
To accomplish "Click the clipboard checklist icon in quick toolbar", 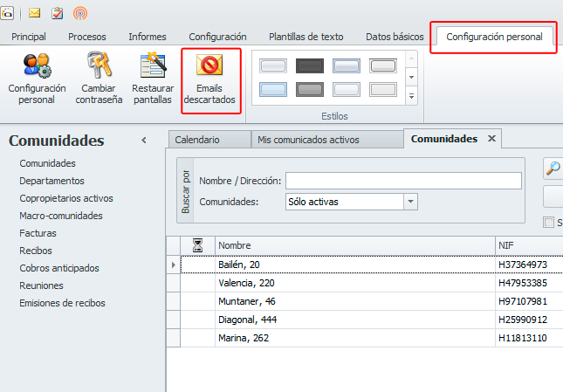I will (57, 13).
